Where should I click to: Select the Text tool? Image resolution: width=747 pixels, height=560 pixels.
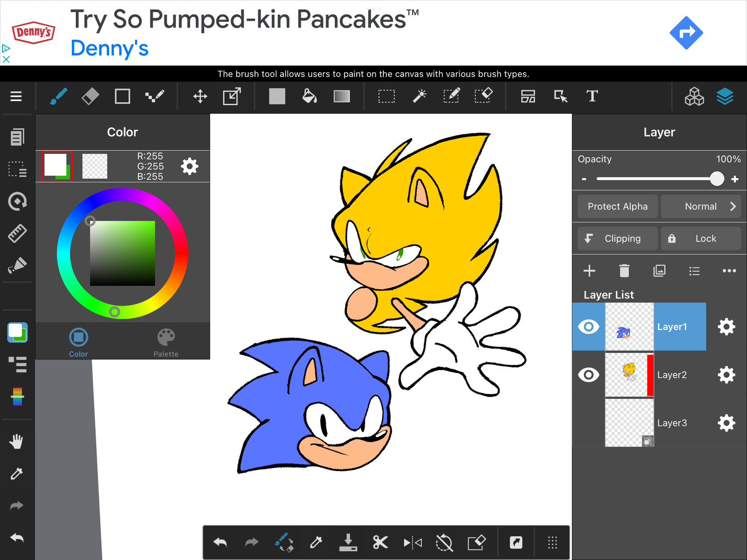pyautogui.click(x=592, y=96)
